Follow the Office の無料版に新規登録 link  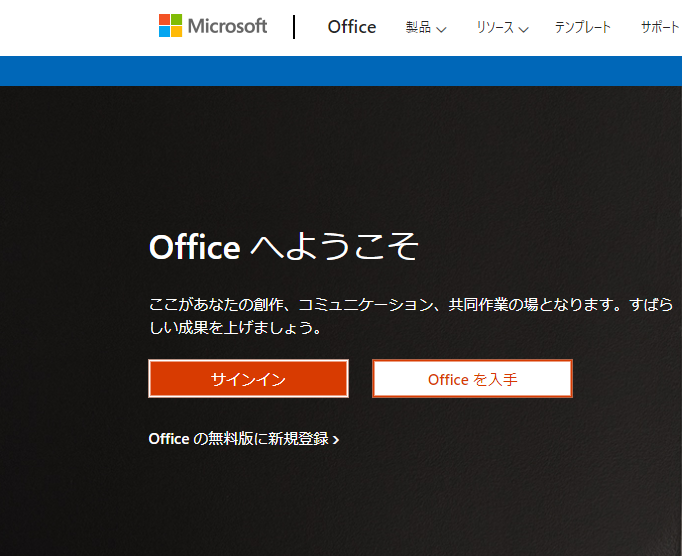[238, 439]
